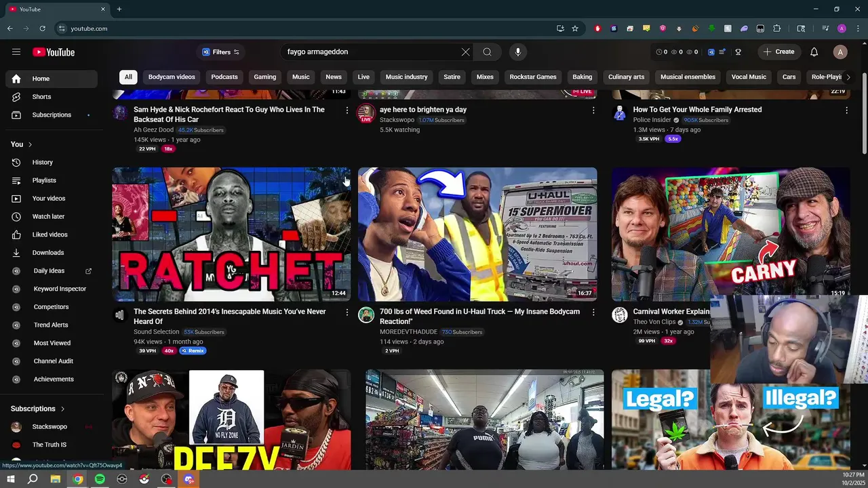This screenshot has width=868, height=488.
Task: Open the account avatar menu on YouTube
Action: (x=840, y=52)
